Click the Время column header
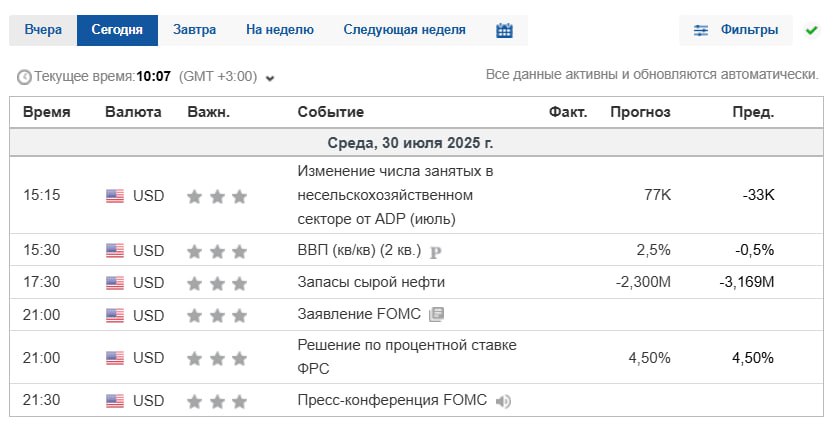Viewport: 834px width, 428px height. 47,112
